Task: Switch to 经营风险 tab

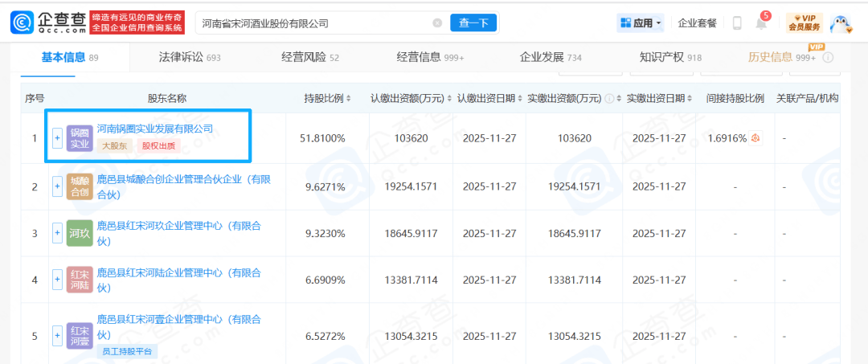Action: 310,57
